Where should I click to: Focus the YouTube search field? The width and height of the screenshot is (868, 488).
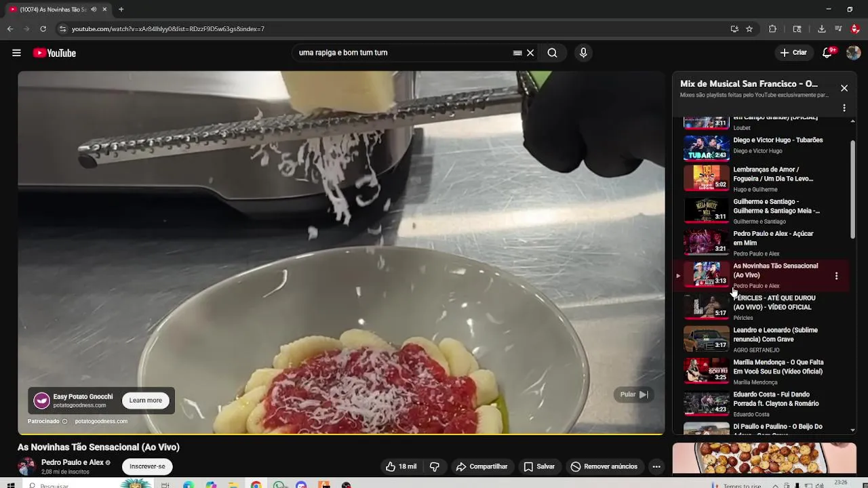pyautogui.click(x=403, y=53)
